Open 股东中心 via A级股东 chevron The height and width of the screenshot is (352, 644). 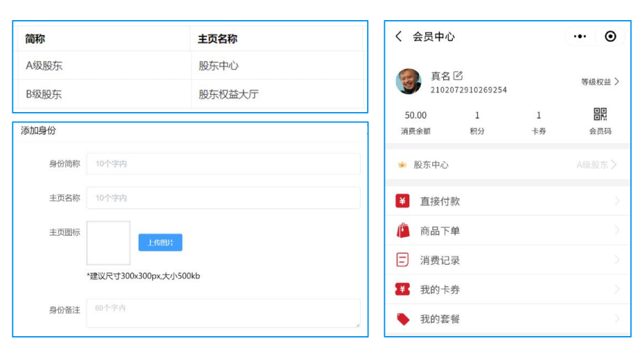pyautogui.click(x=614, y=165)
